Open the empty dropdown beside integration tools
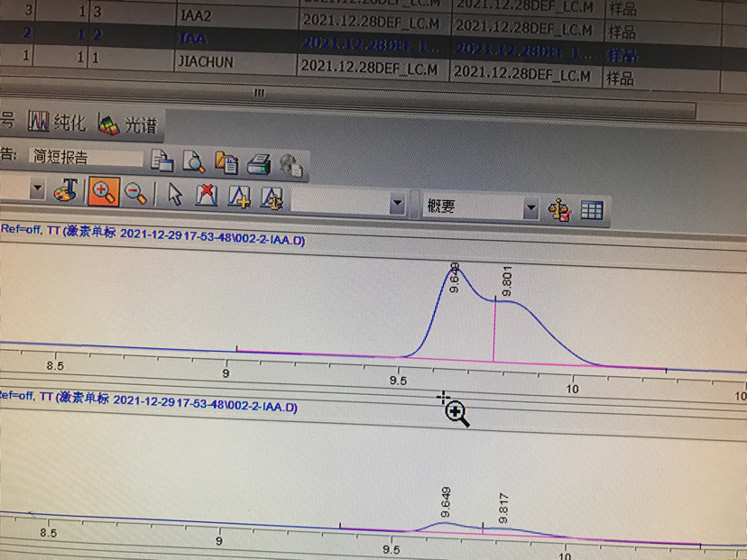 coord(397,205)
